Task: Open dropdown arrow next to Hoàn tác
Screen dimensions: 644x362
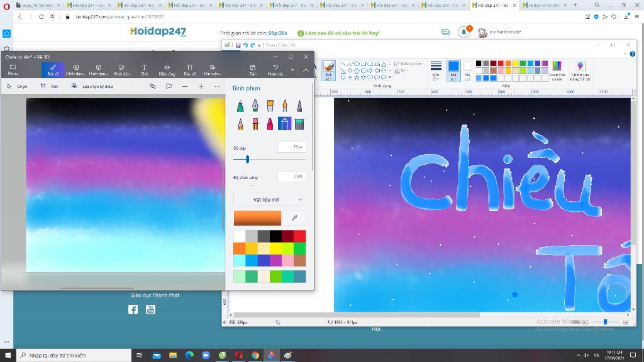Action: [x=292, y=70]
